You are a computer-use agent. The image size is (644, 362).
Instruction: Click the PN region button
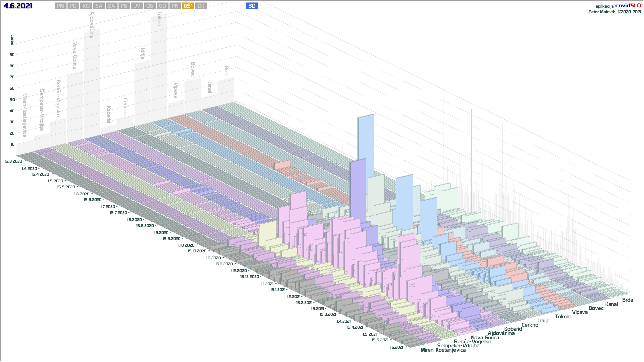click(175, 6)
